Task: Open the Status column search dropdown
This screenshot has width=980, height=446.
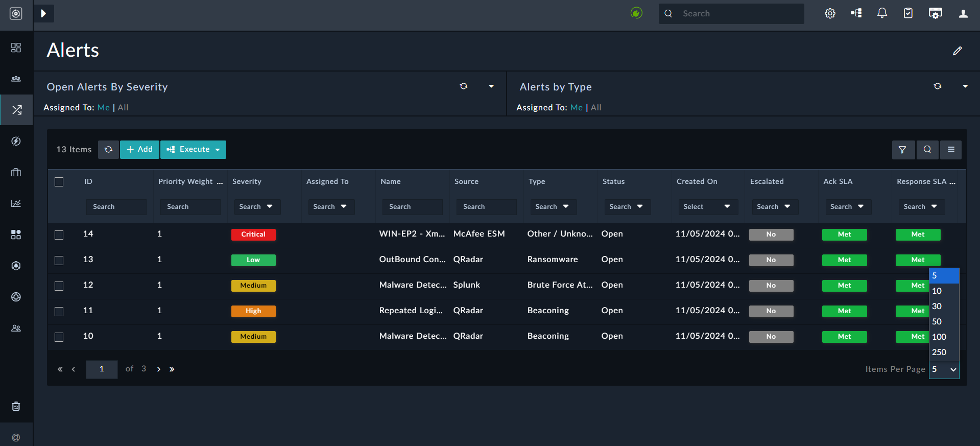Action: tap(627, 207)
